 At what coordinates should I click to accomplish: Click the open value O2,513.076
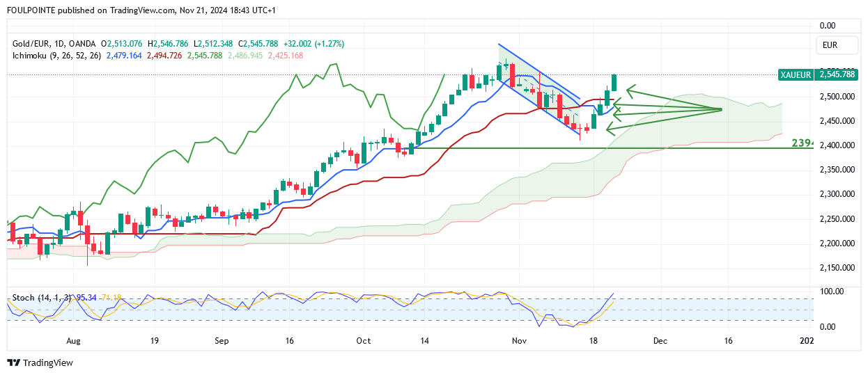(122, 44)
